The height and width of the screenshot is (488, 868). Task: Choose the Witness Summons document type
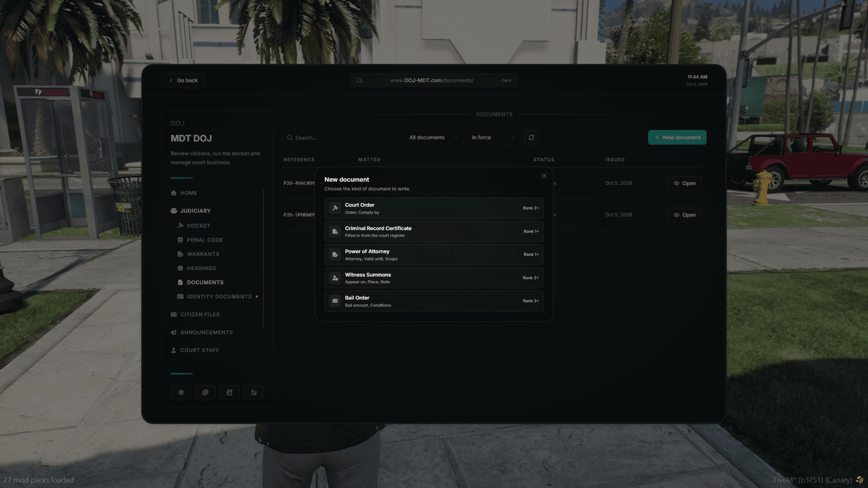pyautogui.click(x=434, y=278)
